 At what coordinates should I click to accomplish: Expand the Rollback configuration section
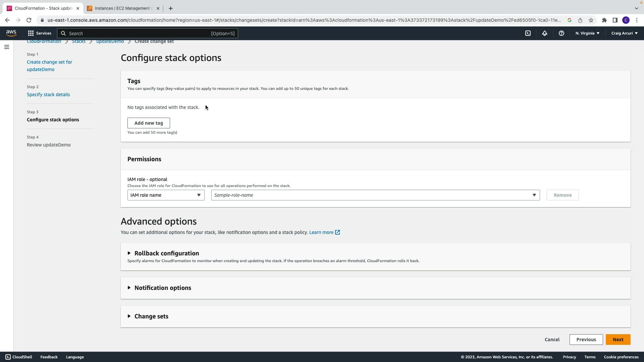pyautogui.click(x=166, y=253)
